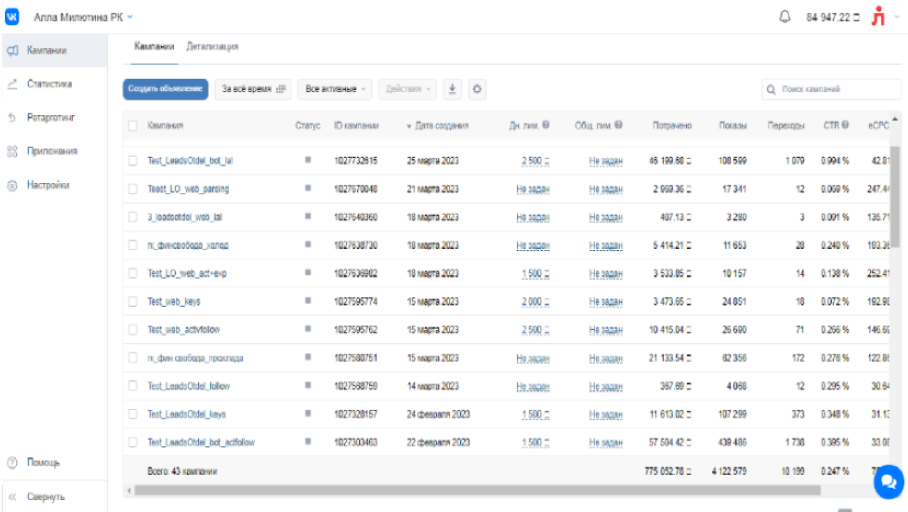Check the Test_LeadsOtdel_bot_lal row checkbox

(x=133, y=160)
